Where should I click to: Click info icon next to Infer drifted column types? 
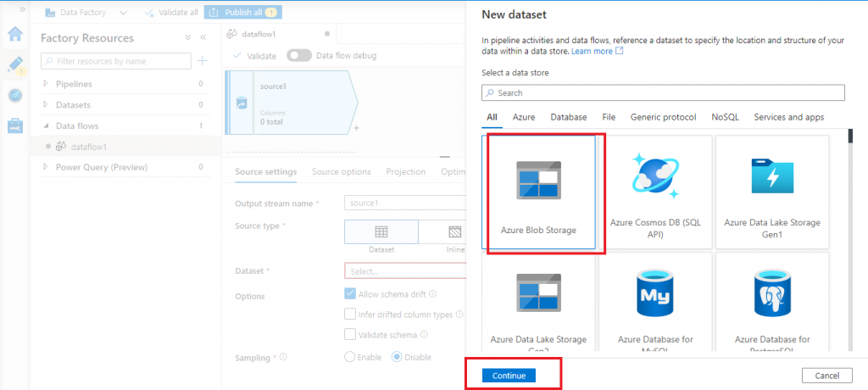pyautogui.click(x=459, y=315)
